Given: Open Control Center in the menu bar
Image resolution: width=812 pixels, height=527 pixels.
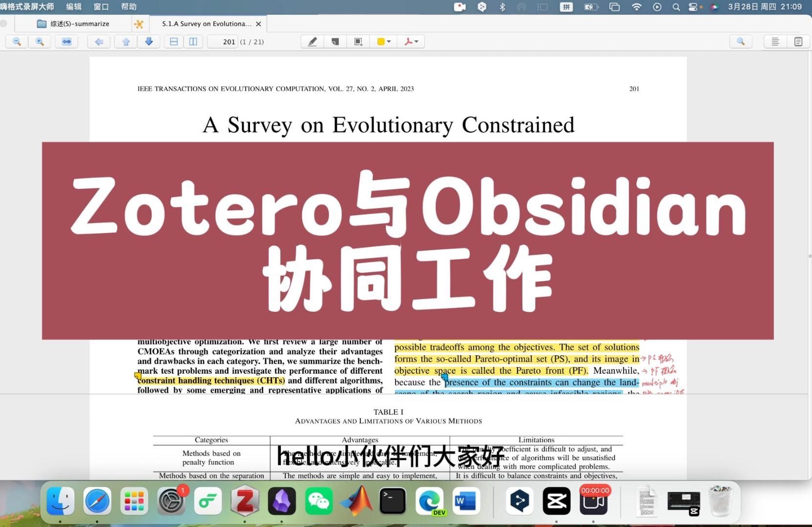Looking at the screenshot, I should coord(694,7).
